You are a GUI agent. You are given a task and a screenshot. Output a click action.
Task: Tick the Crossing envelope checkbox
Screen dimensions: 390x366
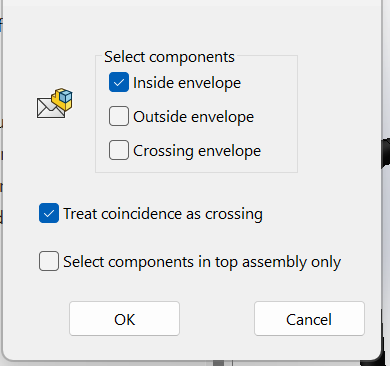119,150
